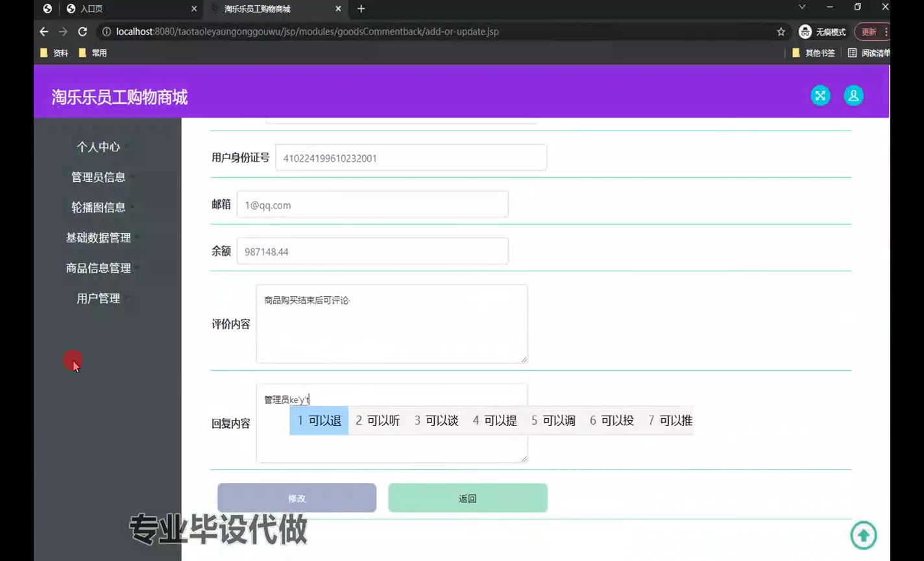Image resolution: width=924 pixels, height=561 pixels.
Task: Click inside the 评价内容 textarea
Action: pos(392,323)
